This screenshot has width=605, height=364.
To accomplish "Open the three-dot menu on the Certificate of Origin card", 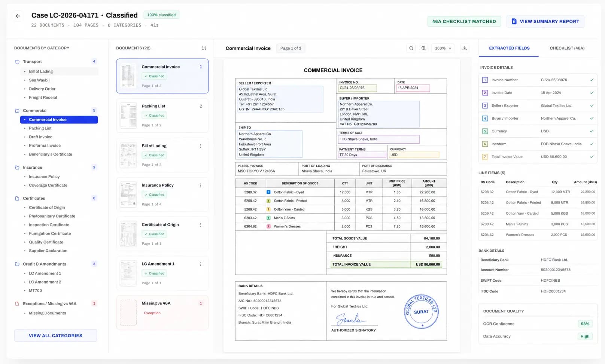I will (x=201, y=225).
